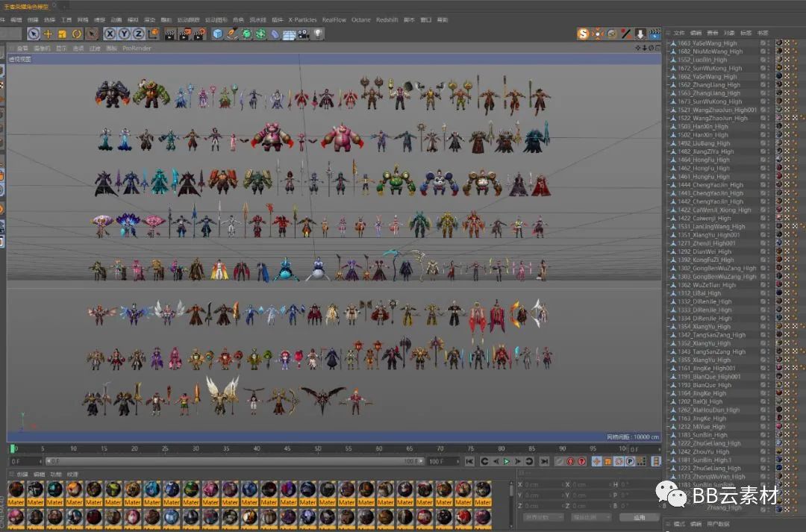Click the green Play Forward button
This screenshot has width=806, height=532.
coord(506,462)
